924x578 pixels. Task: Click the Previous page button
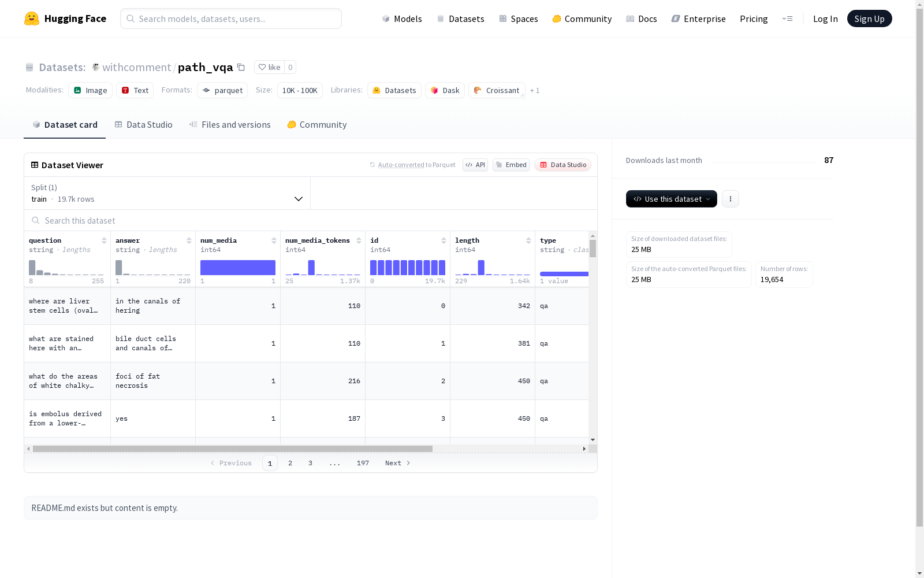pyautogui.click(x=231, y=463)
